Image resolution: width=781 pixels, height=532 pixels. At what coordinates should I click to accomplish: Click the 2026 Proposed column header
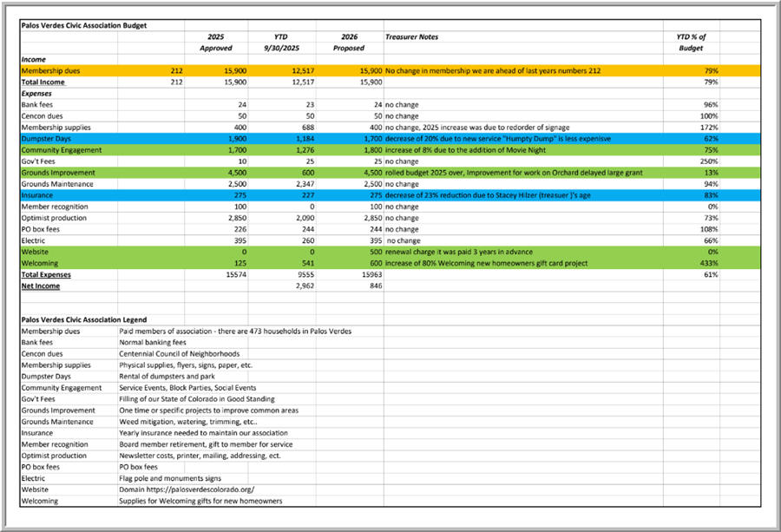(x=351, y=43)
